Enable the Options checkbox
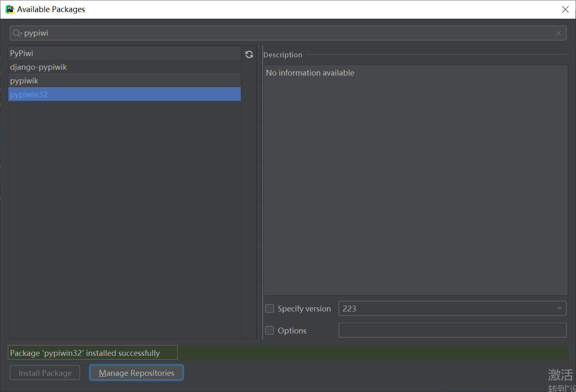 (270, 331)
